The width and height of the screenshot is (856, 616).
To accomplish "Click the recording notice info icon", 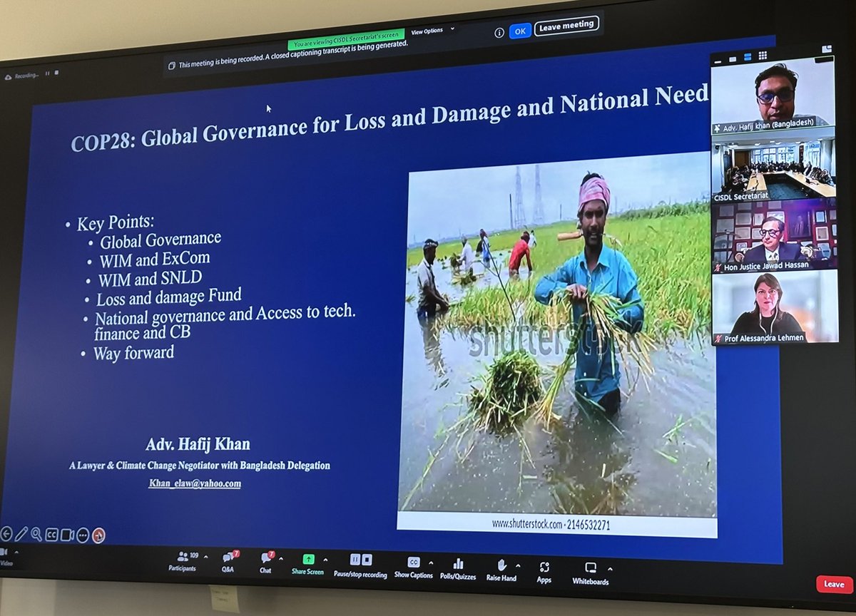I will (499, 32).
